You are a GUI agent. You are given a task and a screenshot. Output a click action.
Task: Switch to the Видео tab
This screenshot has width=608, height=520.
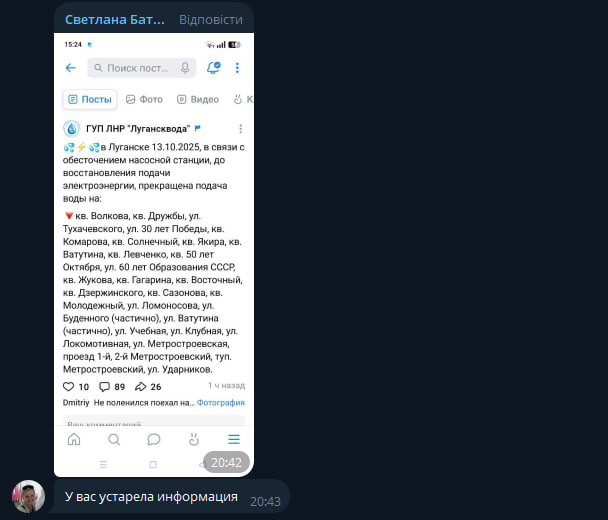pyautogui.click(x=198, y=100)
